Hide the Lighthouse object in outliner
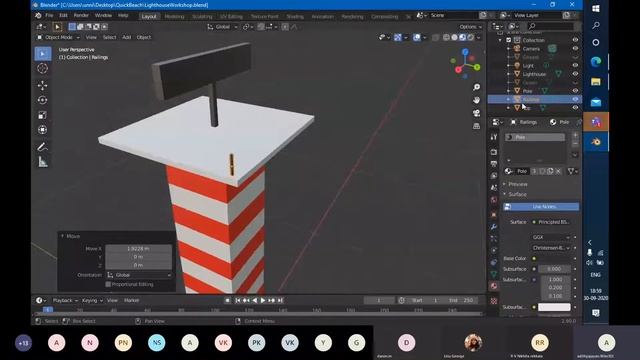 point(575,74)
